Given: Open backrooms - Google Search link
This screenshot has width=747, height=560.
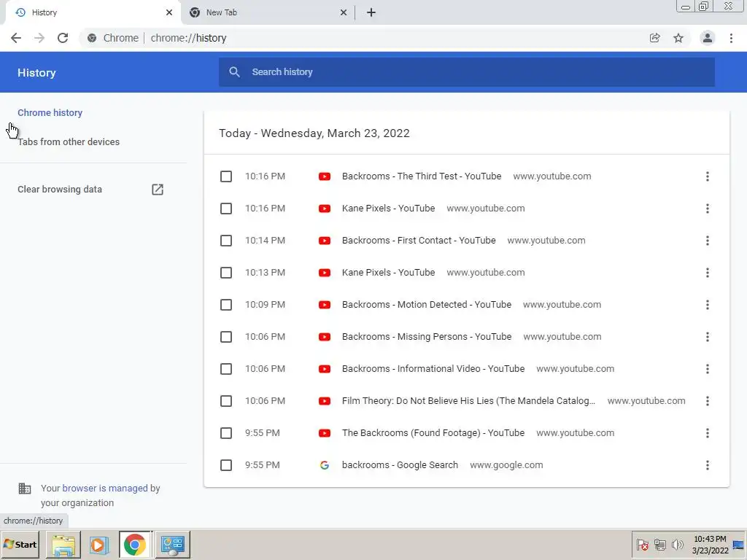Looking at the screenshot, I should [400, 465].
